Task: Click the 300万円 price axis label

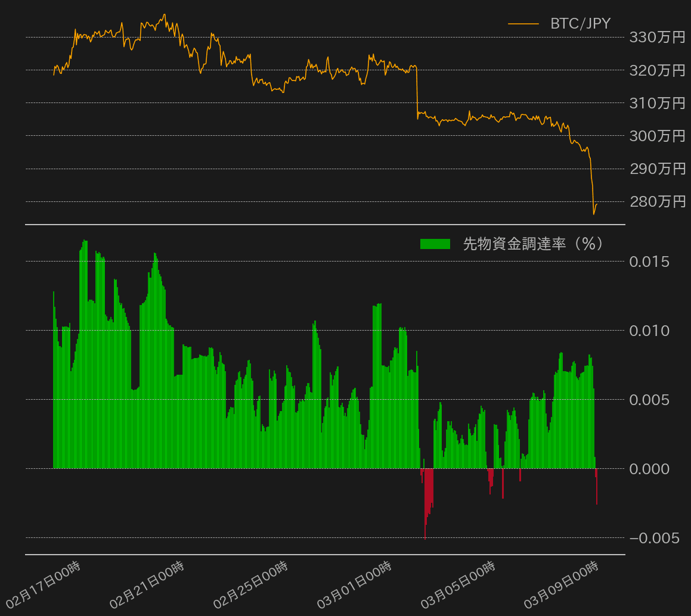Action: (x=657, y=136)
